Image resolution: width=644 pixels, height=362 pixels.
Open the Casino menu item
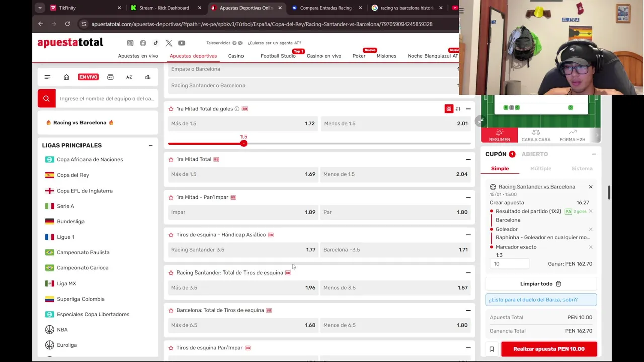[236, 56]
